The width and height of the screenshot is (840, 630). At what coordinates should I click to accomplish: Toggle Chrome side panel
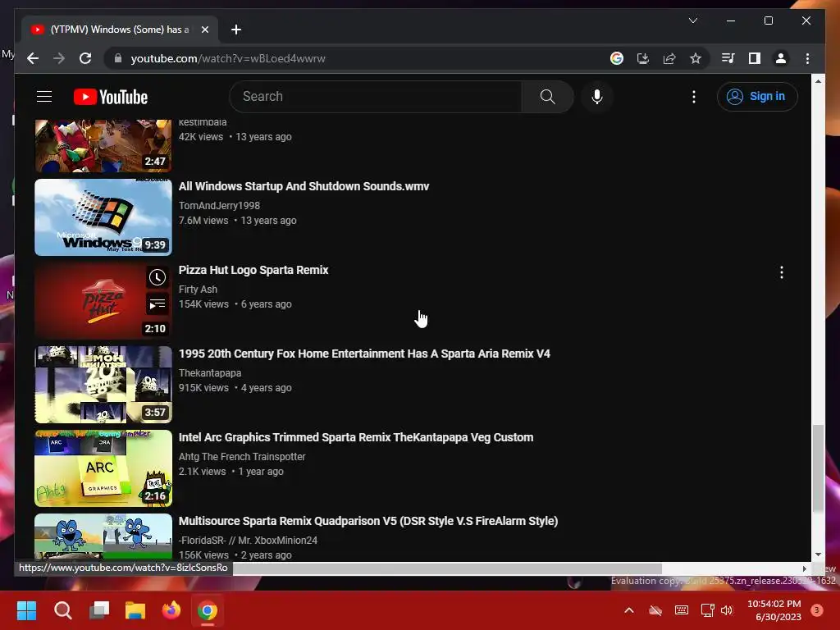pyautogui.click(x=755, y=58)
